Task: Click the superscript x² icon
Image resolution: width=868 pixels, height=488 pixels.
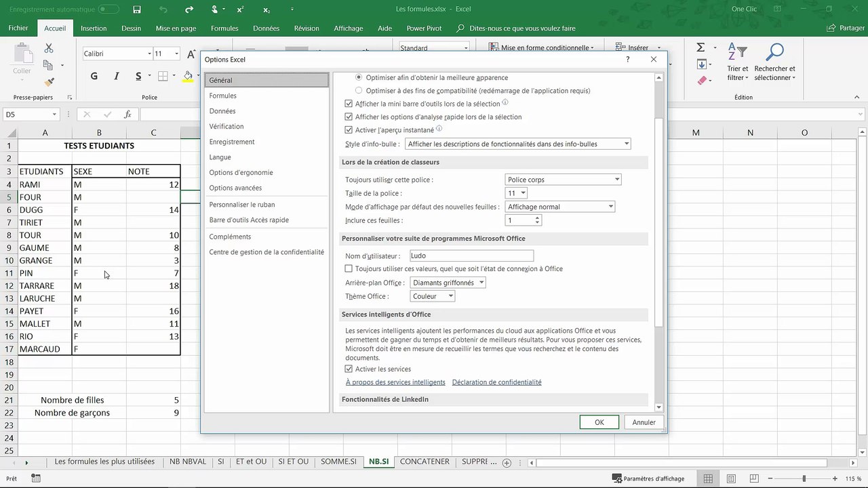Action: tap(241, 9)
